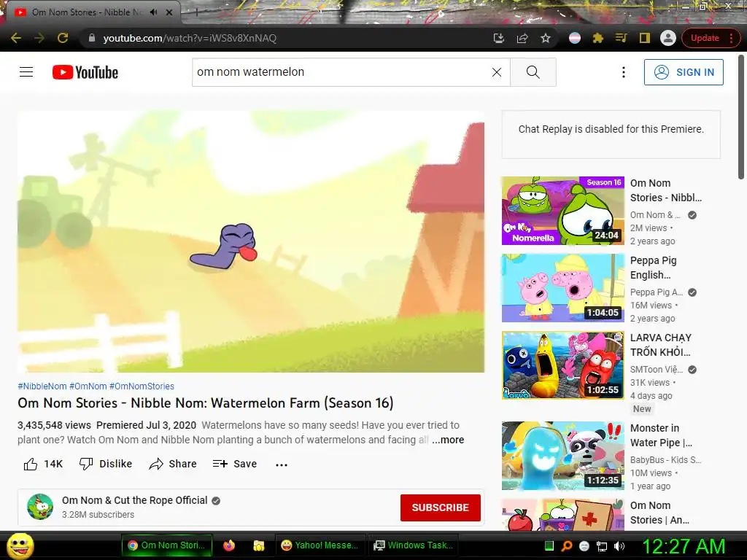The width and height of the screenshot is (747, 560).
Task: Share the video with the Share button
Action: [172, 464]
